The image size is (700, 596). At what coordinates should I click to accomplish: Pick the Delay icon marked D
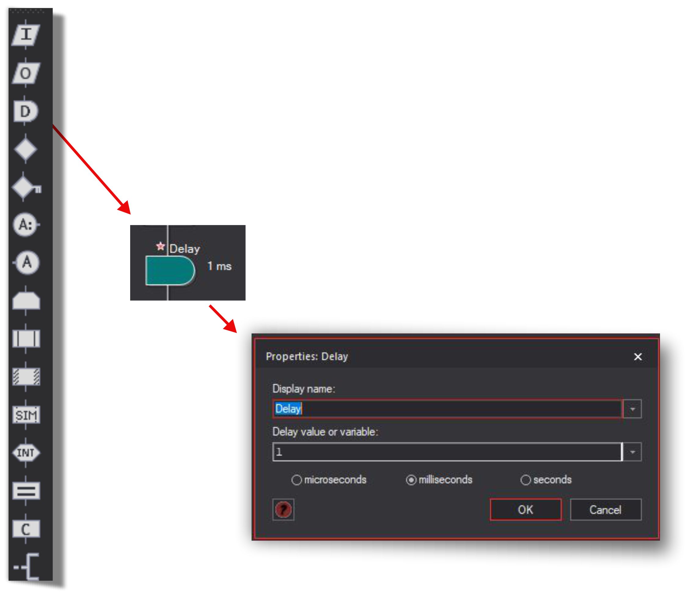(x=26, y=110)
